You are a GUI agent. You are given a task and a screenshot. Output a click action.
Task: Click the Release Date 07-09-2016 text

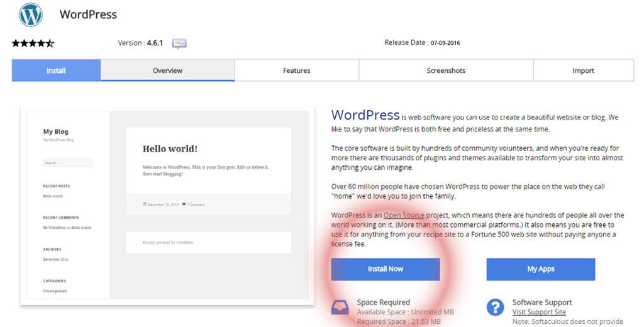[x=422, y=42]
